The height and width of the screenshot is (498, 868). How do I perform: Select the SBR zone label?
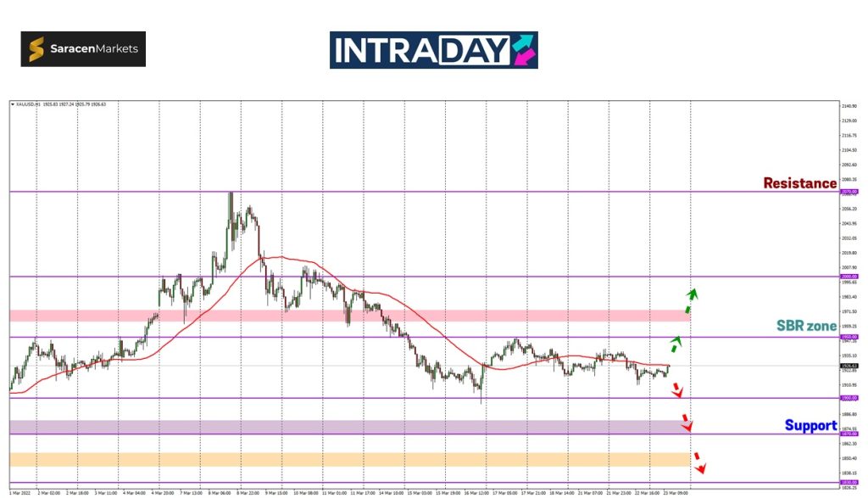click(806, 326)
